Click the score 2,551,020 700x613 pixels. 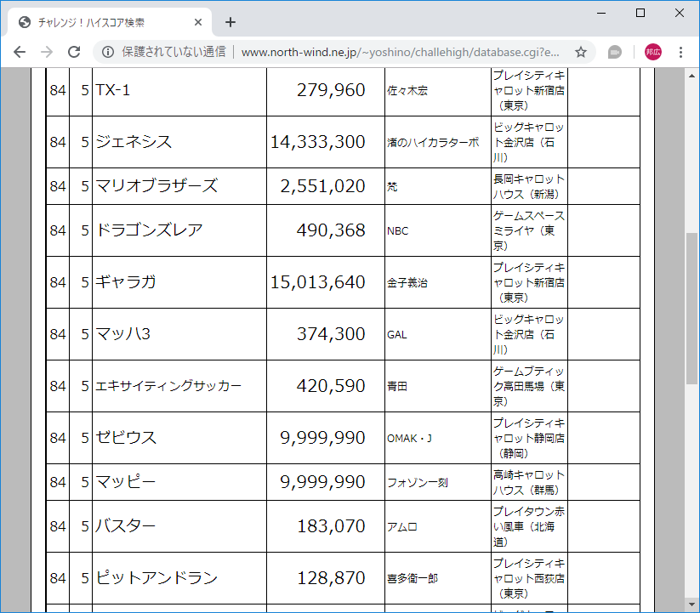322,186
